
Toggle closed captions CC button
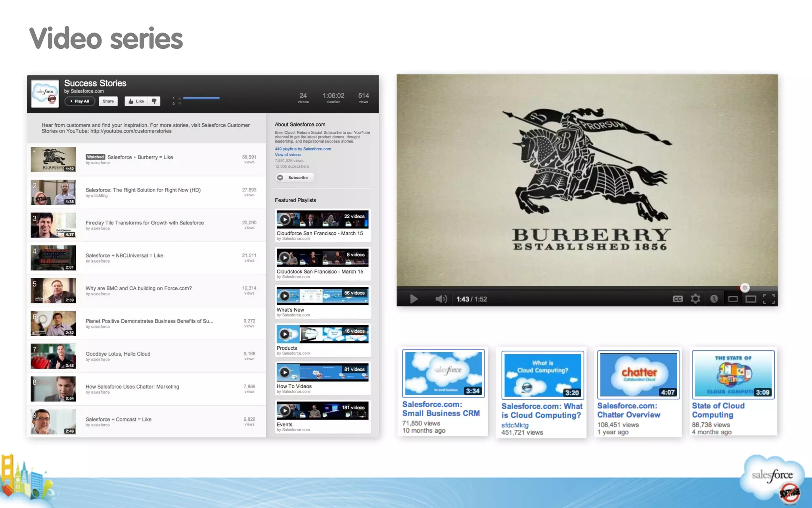point(678,299)
